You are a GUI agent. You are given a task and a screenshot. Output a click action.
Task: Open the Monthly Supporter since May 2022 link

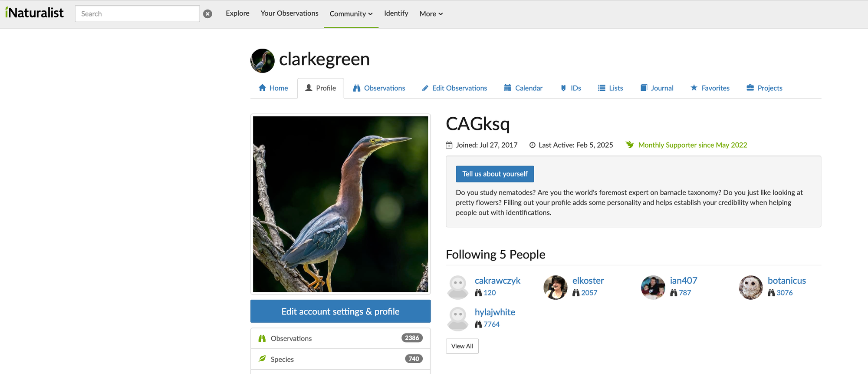692,145
